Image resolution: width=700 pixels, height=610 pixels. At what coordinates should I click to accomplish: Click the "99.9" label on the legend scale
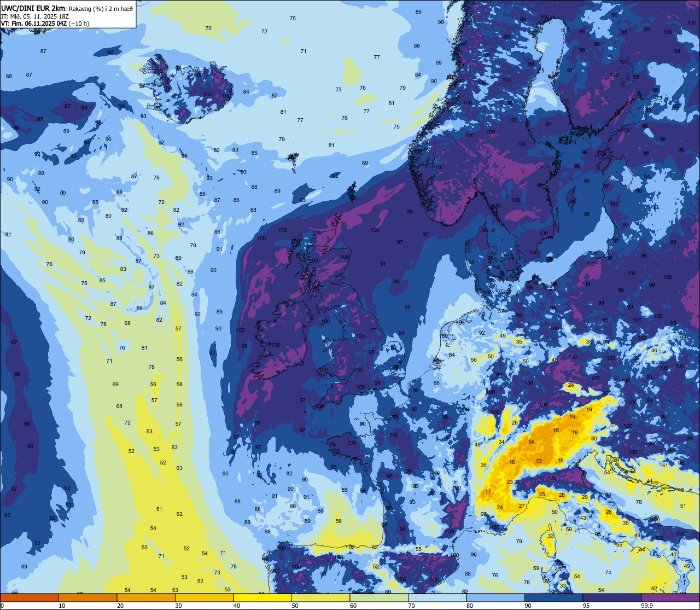(x=647, y=606)
